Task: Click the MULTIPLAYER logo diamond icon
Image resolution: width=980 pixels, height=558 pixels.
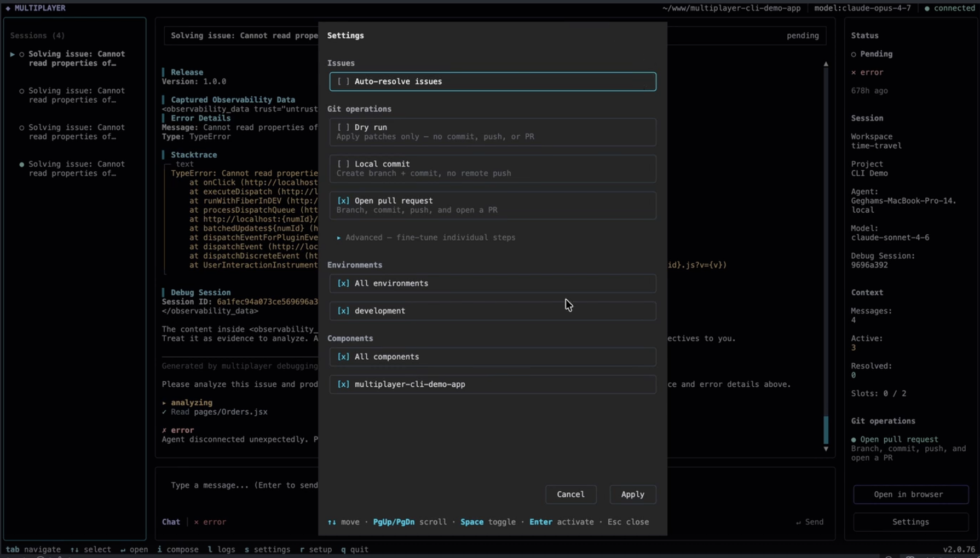Action: [x=8, y=8]
